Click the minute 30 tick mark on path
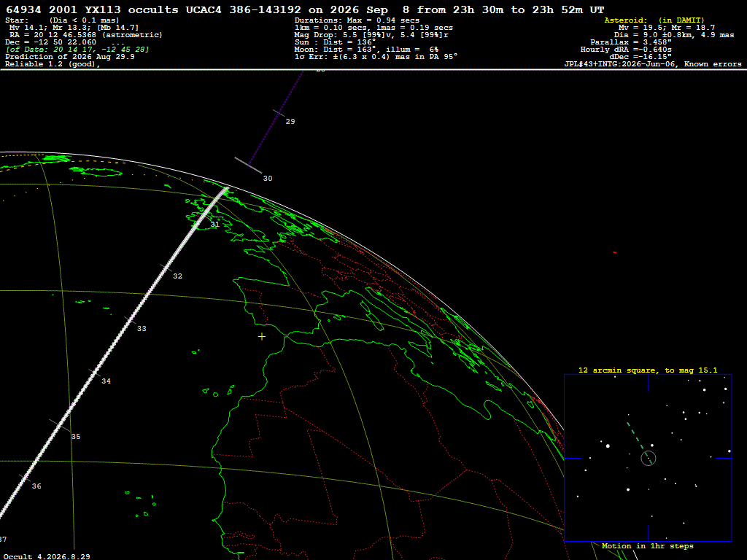This screenshot has width=747, height=560. pos(248,166)
